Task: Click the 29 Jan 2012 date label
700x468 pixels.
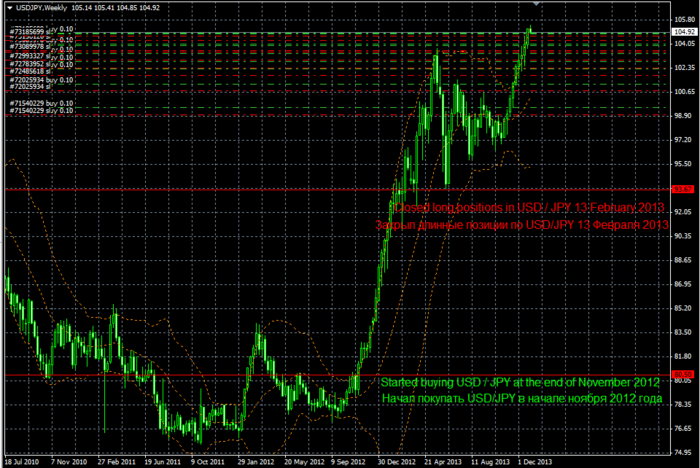Action: click(256, 462)
